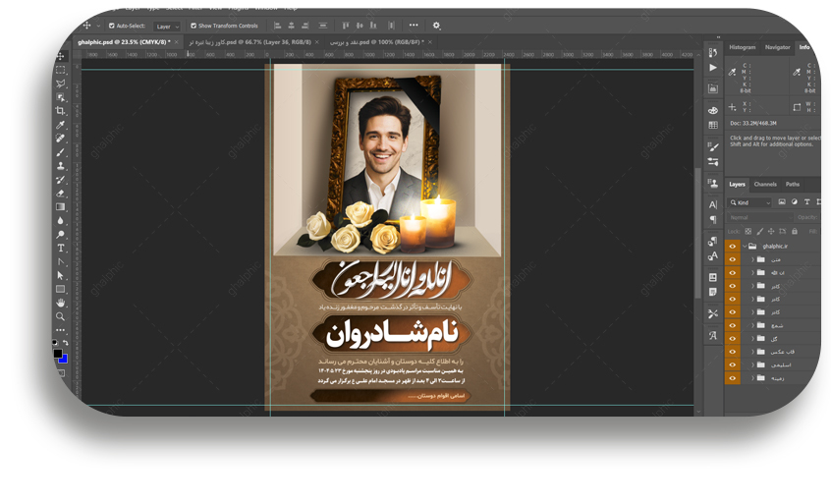Image resolution: width=831 pixels, height=504 pixels.
Task: Hide the ghalphic.ir group layer
Action: [x=732, y=247]
